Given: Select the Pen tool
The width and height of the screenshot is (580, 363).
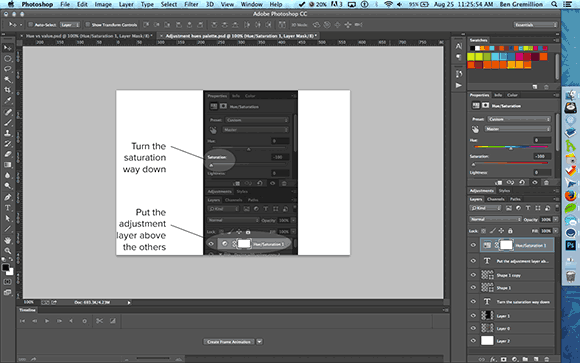Looking at the screenshot, I should click(x=7, y=197).
